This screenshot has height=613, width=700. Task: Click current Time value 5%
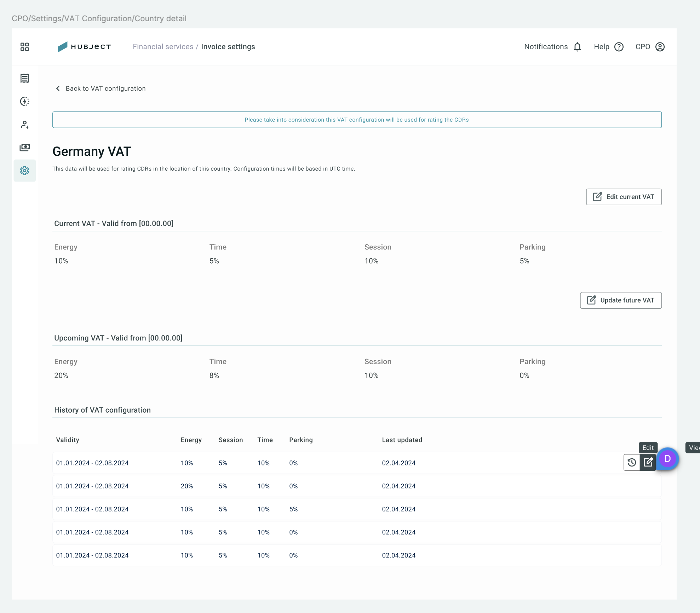(x=214, y=261)
